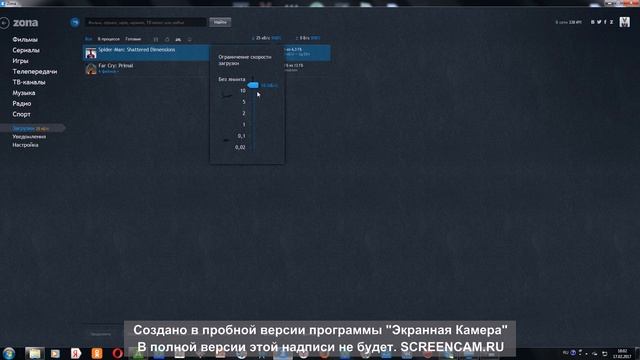The width and height of the screenshot is (640, 360).
Task: Click the blue speed limit slider handle
Action: coord(253,85)
